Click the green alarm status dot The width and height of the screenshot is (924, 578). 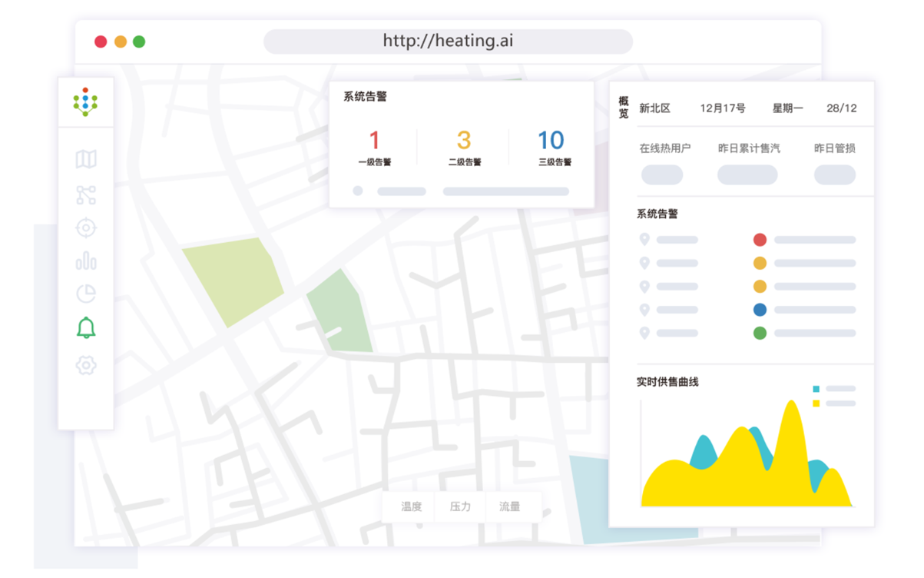click(760, 334)
